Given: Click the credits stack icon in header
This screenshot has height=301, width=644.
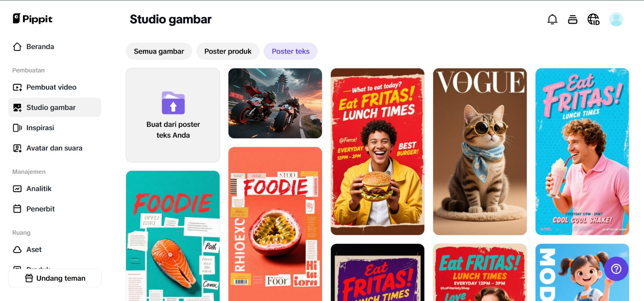Looking at the screenshot, I should click(572, 19).
